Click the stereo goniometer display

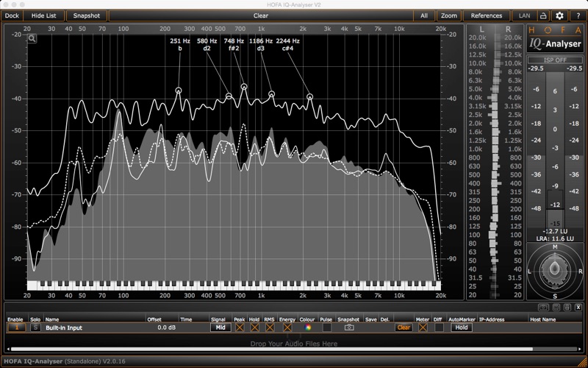tap(555, 271)
